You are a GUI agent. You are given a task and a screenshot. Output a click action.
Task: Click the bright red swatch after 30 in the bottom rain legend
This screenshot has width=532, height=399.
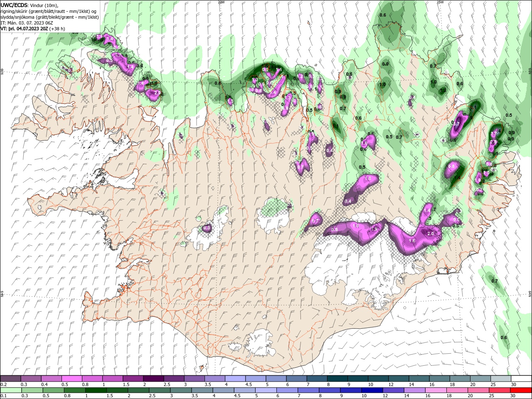click(520, 390)
